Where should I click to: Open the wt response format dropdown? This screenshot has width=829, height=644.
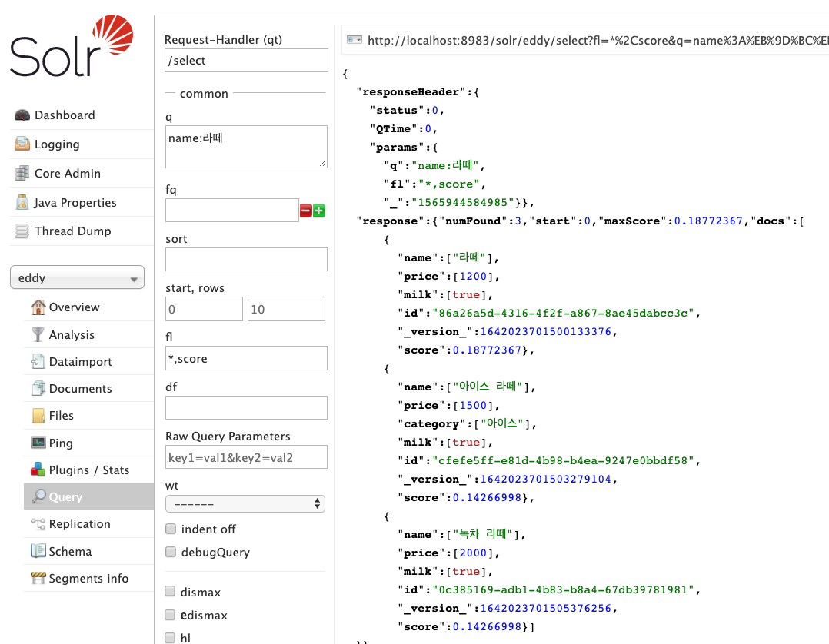tap(245, 503)
